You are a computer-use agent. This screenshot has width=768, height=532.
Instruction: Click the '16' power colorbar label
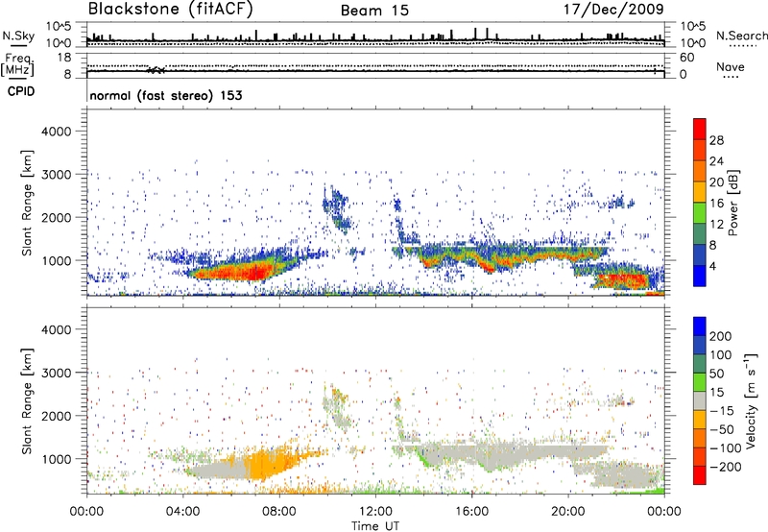pos(716,204)
